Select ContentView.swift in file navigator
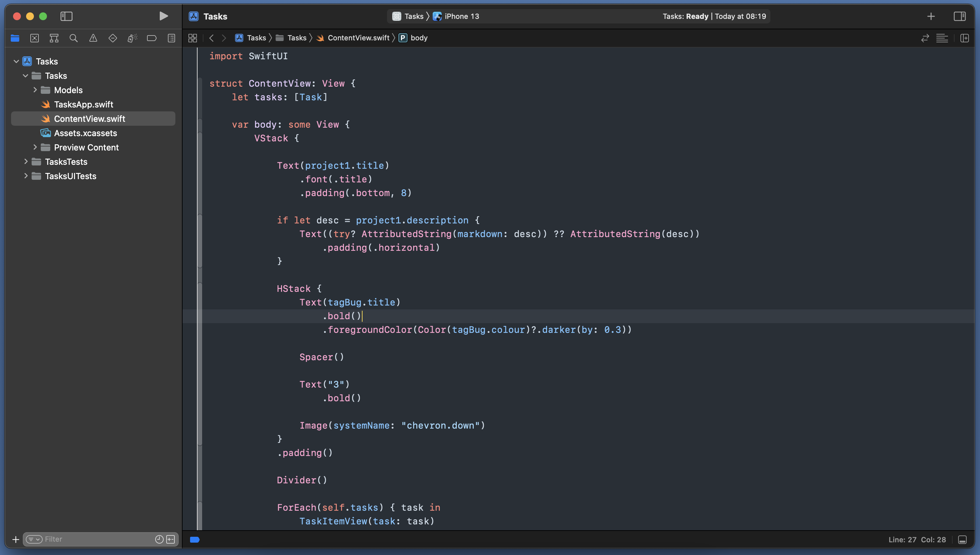 pos(90,119)
